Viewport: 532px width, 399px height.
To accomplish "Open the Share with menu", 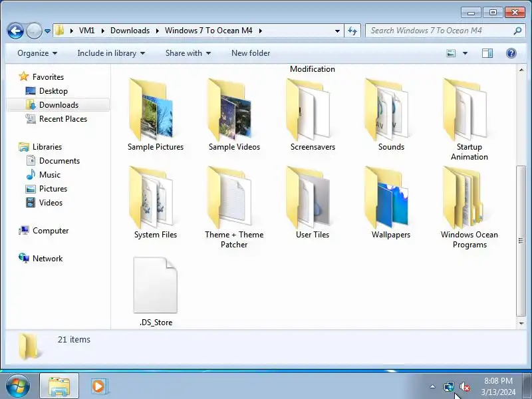I will (188, 53).
